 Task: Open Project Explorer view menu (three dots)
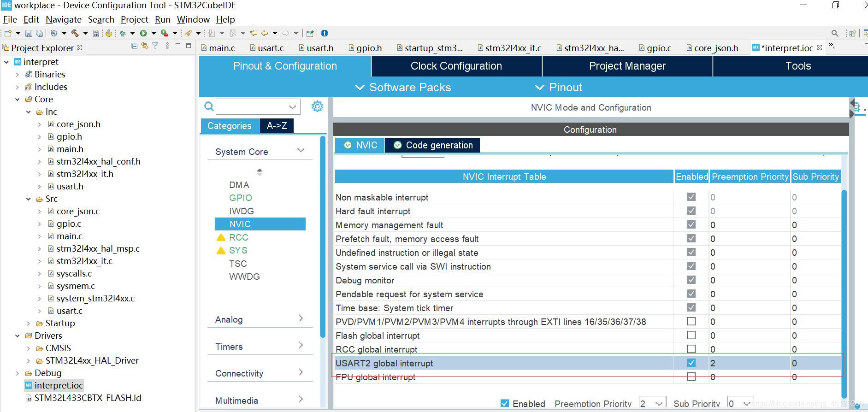pos(167,46)
